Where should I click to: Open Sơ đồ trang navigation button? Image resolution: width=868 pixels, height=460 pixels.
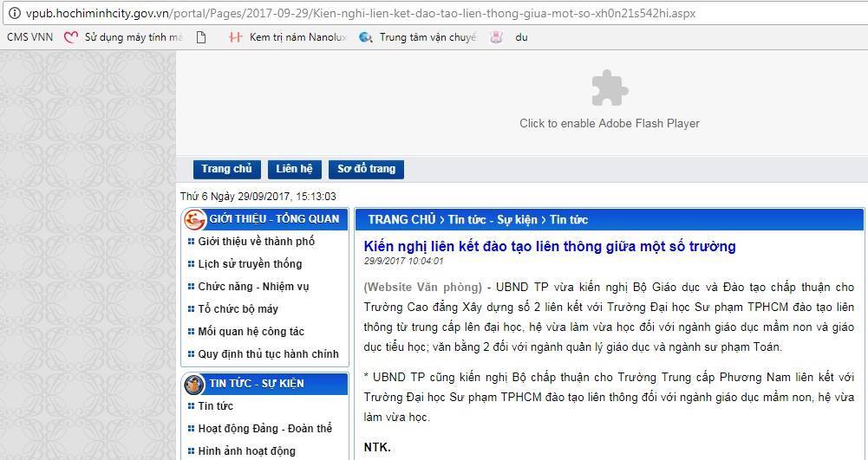click(366, 169)
